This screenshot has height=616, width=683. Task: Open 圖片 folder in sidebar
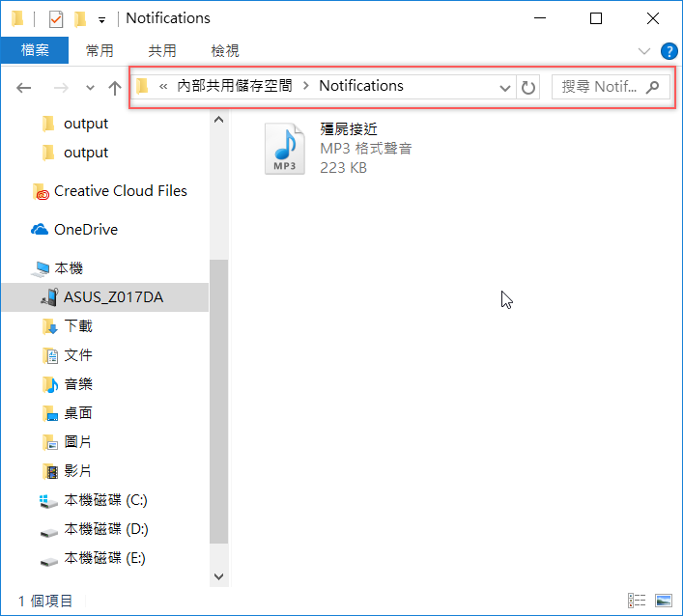[78, 442]
